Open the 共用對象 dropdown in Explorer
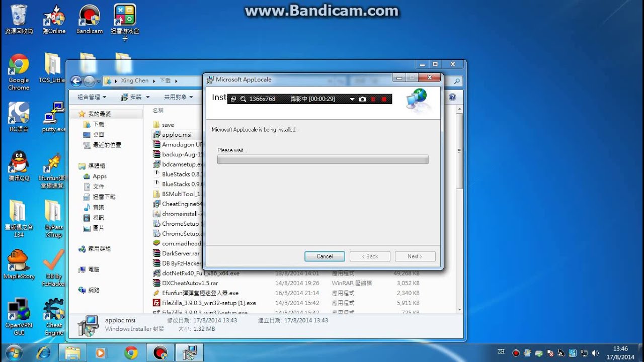 [x=179, y=97]
